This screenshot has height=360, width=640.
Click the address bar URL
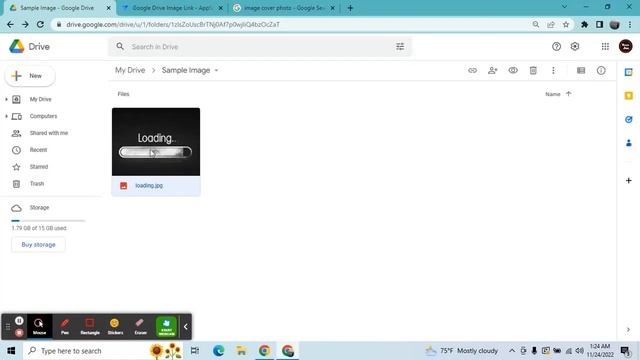tap(173, 24)
